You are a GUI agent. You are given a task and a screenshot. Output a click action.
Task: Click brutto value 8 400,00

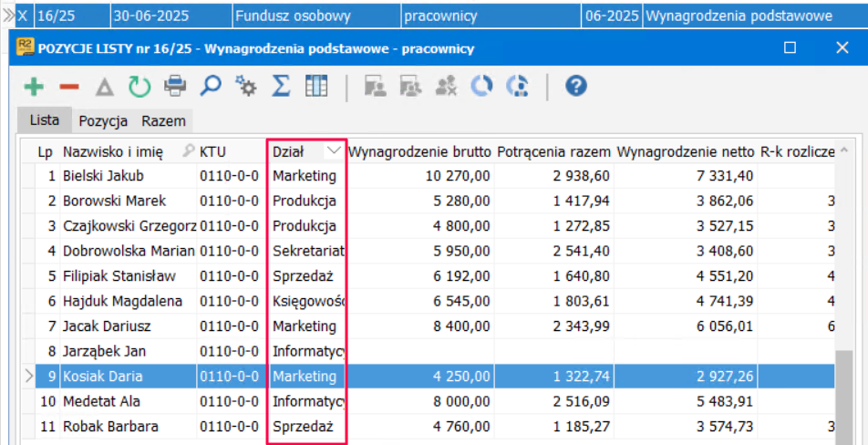point(462,326)
